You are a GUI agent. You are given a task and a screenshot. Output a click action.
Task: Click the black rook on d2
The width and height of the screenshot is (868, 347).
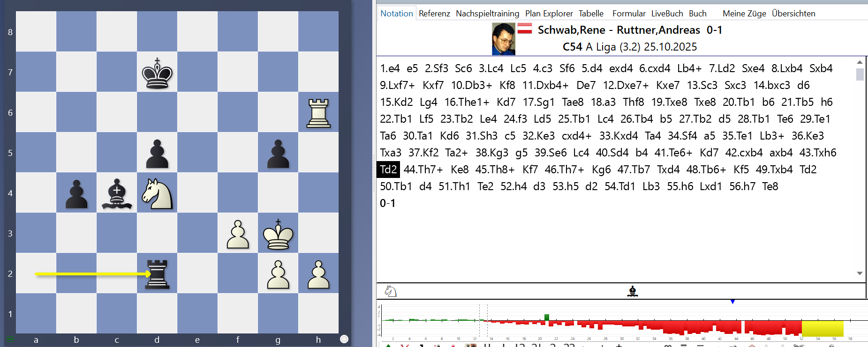point(157,273)
